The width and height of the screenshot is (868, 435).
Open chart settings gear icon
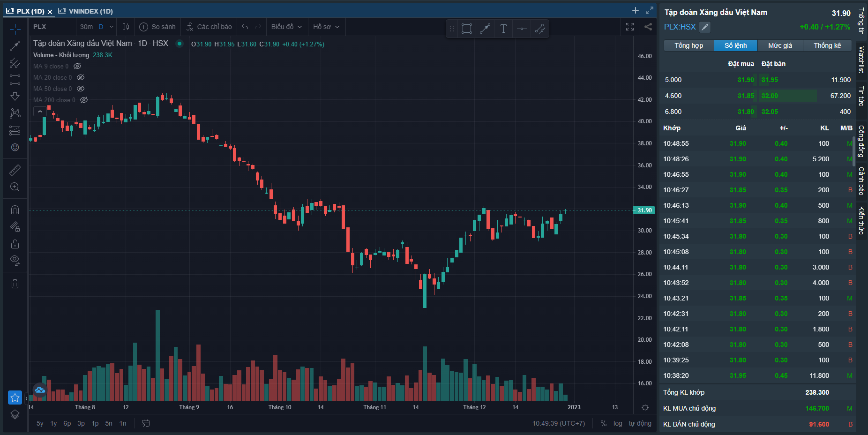645,407
